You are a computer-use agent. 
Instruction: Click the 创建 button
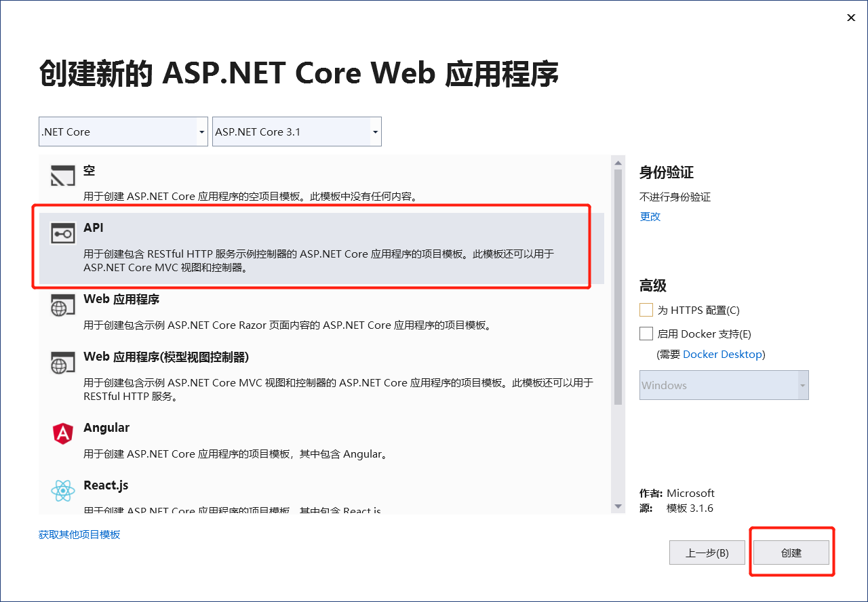click(791, 553)
